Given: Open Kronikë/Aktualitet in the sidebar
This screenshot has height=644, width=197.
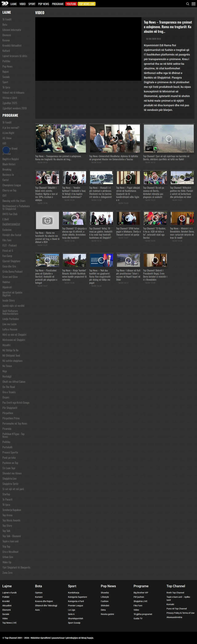Looking at the screenshot, I should [x=12, y=46].
